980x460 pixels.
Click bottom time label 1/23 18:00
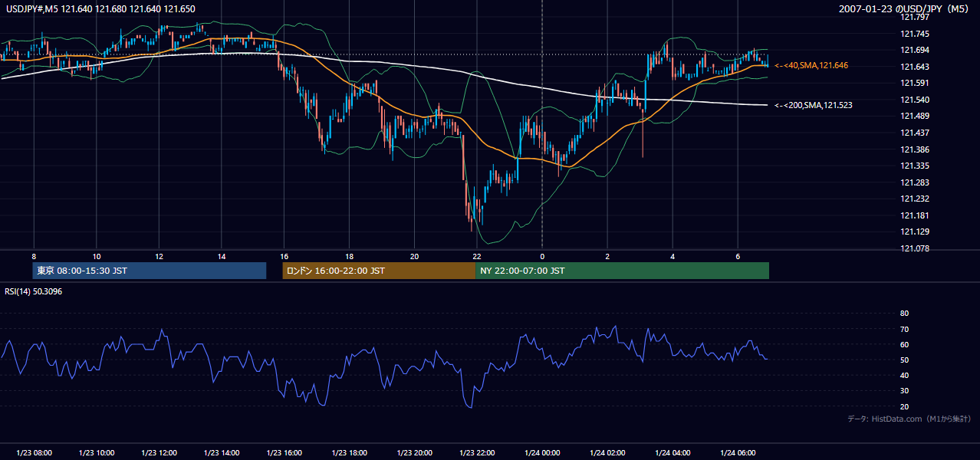(348, 453)
